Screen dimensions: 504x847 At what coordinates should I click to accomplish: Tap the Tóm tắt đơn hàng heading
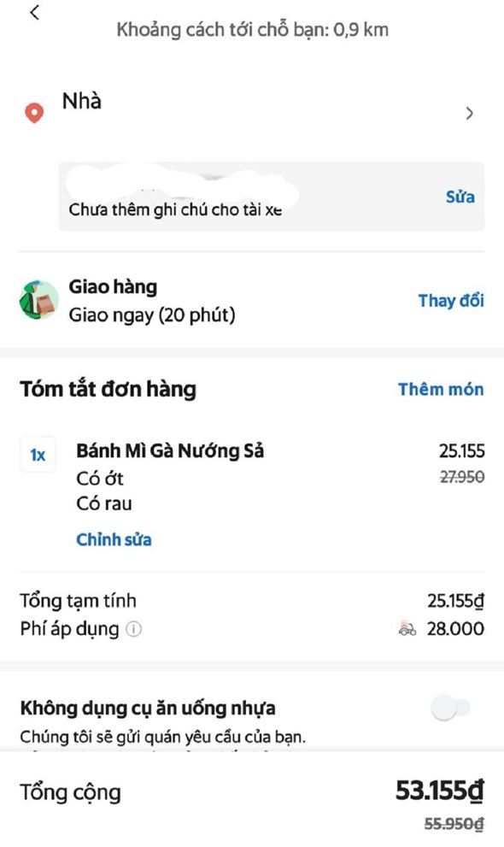coord(108,389)
